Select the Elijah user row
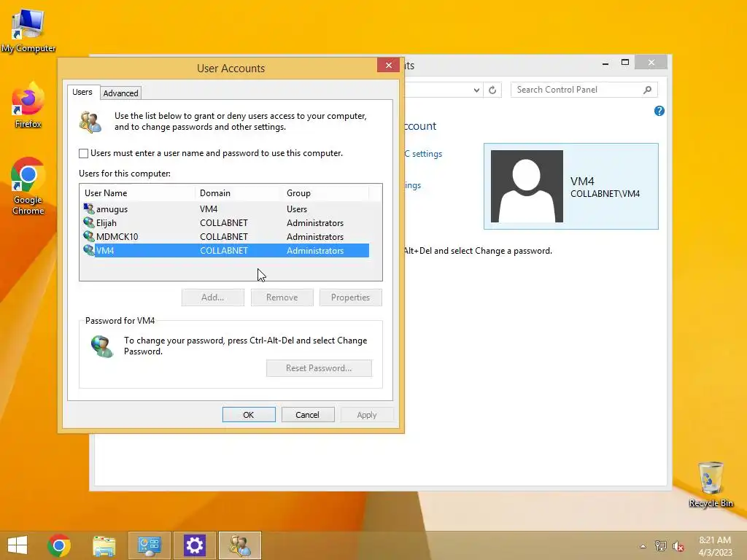The width and height of the screenshot is (747, 560). coord(226,222)
